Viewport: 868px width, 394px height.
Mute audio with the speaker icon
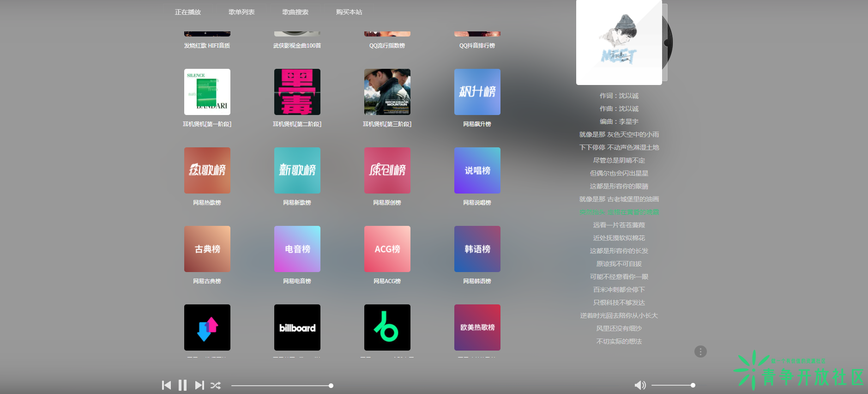640,385
